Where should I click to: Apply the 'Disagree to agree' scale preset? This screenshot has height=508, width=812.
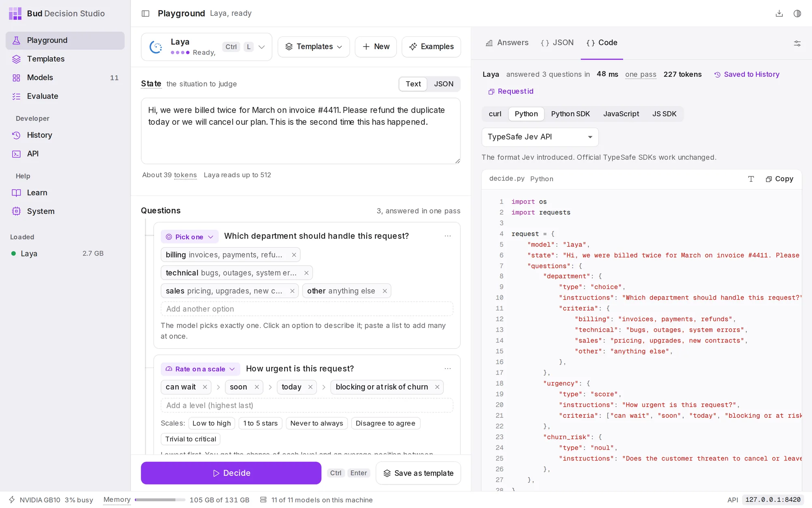click(x=386, y=424)
